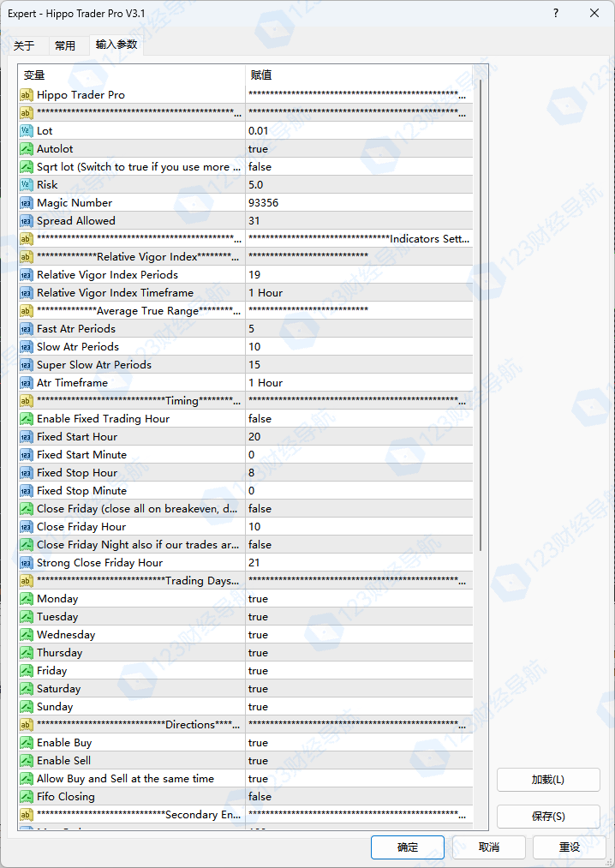
Task: Open the Thursday value dropdown
Action: click(359, 653)
